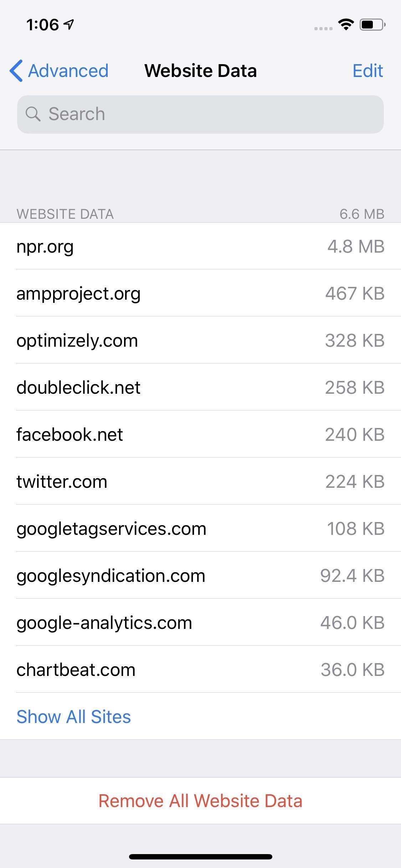Select the twitter.com entry

coord(200,481)
